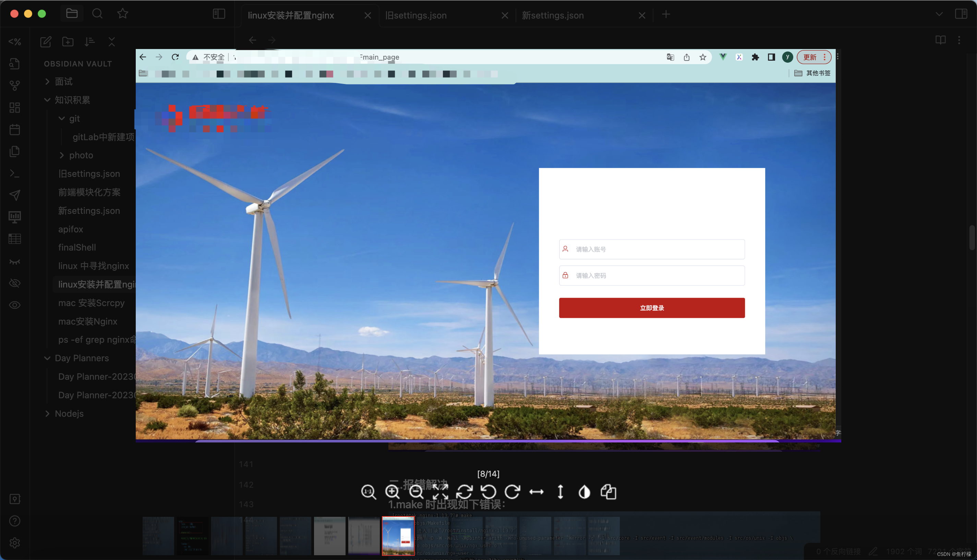Collapse the Day Planners folder

pos(47,358)
